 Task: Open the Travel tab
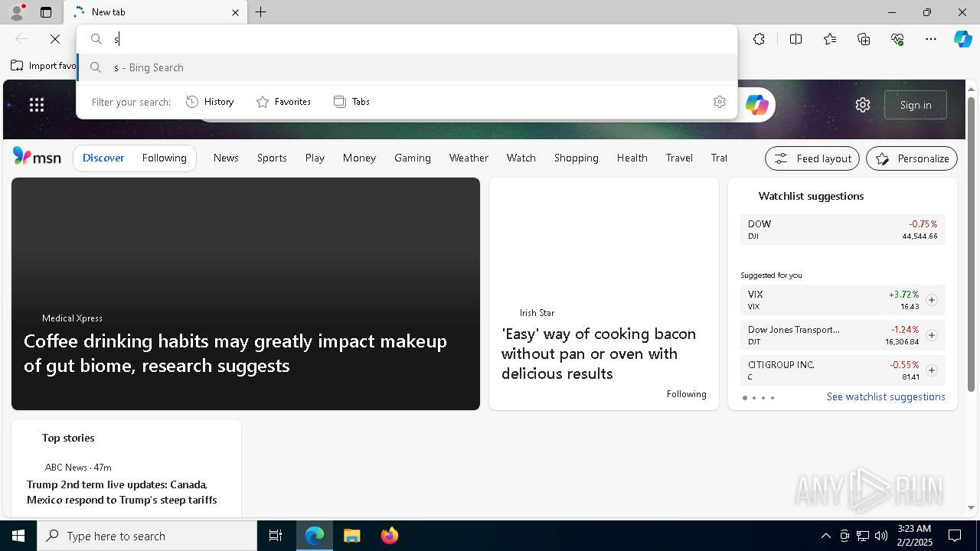[679, 158]
